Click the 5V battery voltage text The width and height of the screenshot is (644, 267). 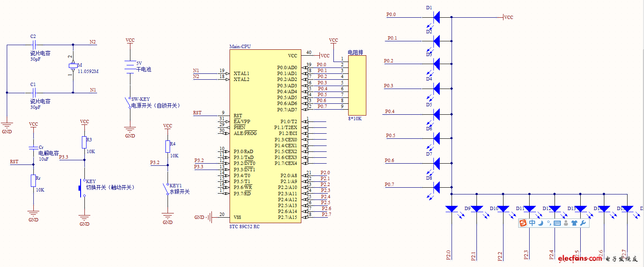click(139, 63)
